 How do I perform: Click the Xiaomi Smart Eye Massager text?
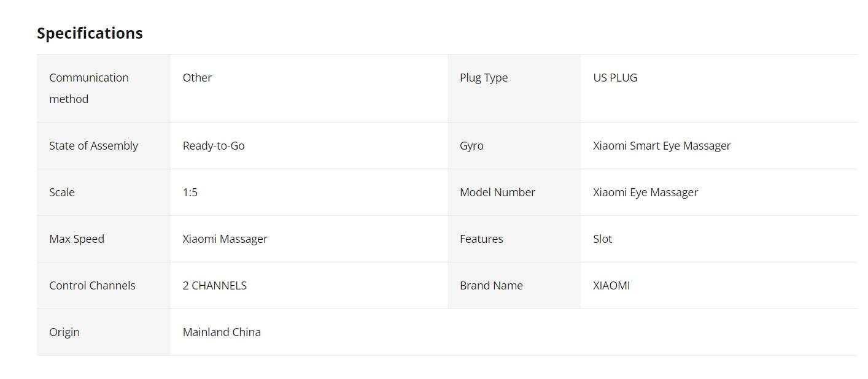[x=662, y=145]
